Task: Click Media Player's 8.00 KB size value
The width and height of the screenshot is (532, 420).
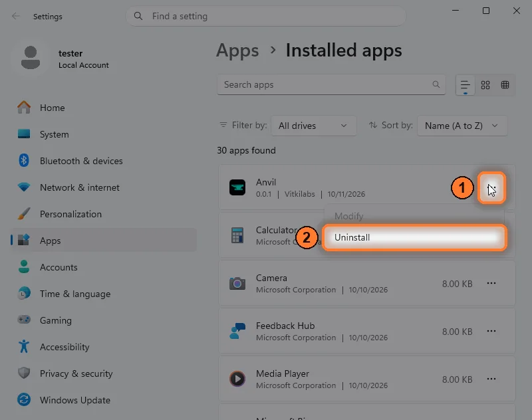Action: (x=457, y=379)
